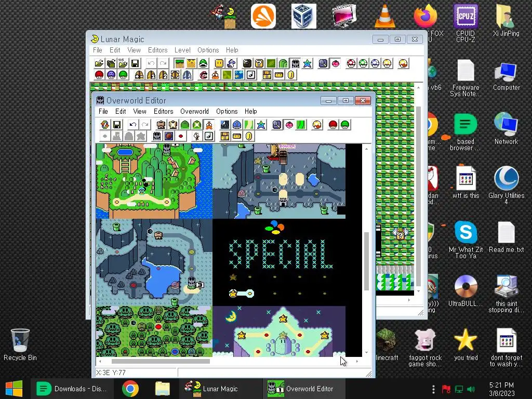
Task: Toggle the orange bird sprite button in Overworld Editor
Action: point(209,125)
